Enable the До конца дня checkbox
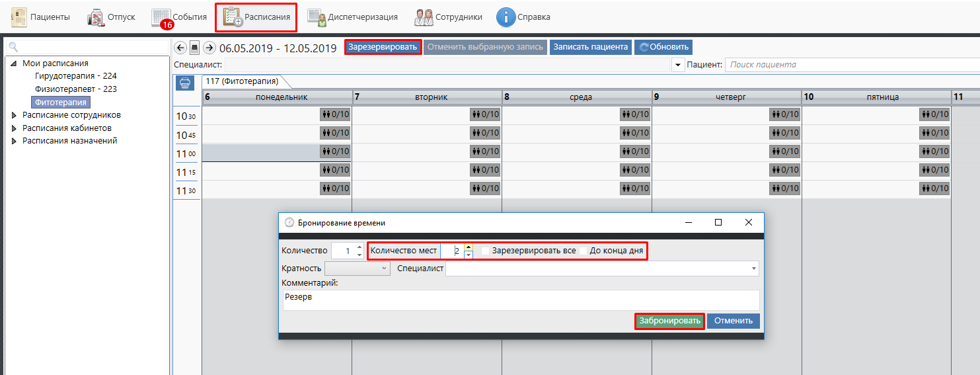 [584, 251]
